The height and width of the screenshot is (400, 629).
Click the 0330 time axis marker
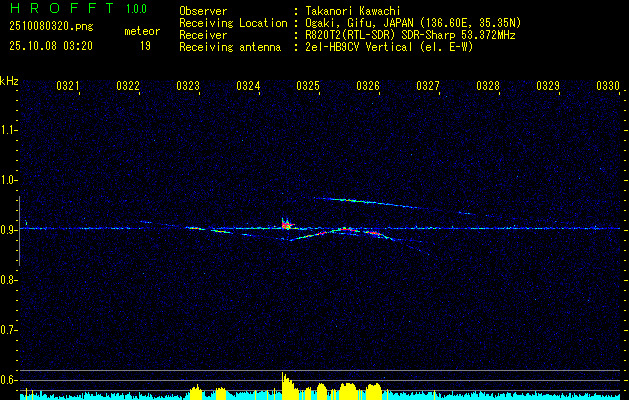pos(608,86)
